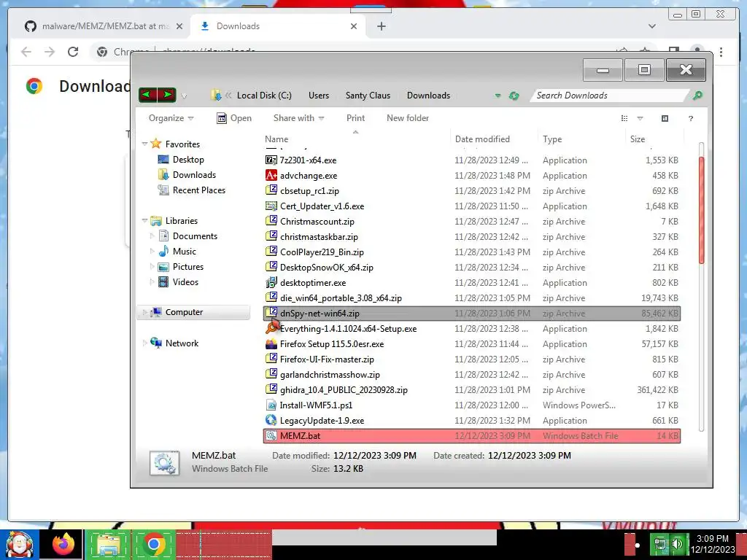This screenshot has height=560, width=747.
Task: Select Firefox Setup 115.5.0esr.exe icon
Action: coord(271,344)
